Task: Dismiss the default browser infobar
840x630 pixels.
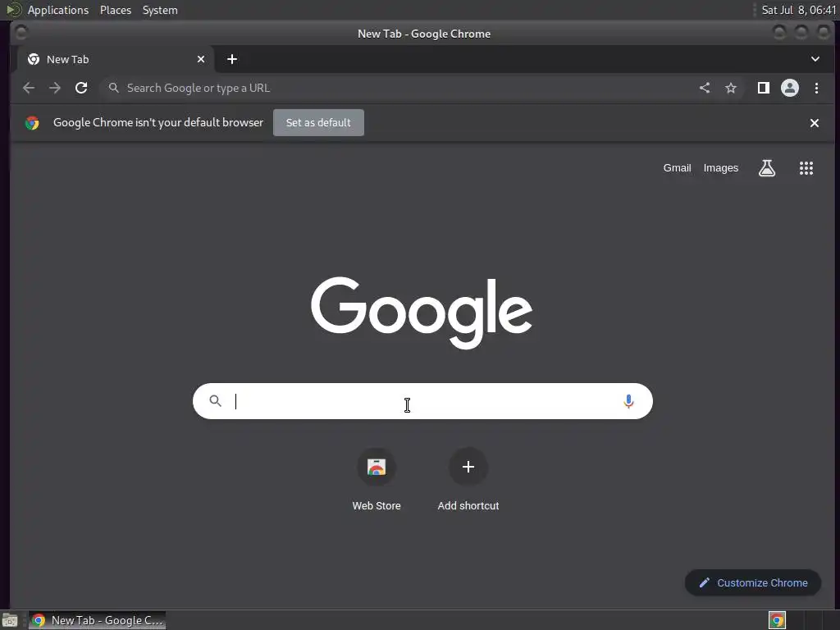Action: [x=815, y=123]
